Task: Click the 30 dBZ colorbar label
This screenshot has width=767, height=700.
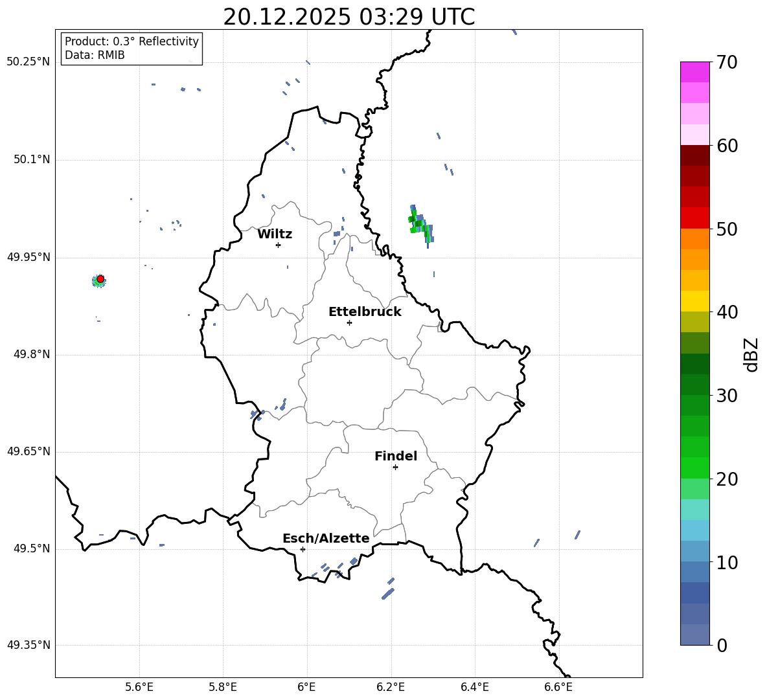Action: (727, 396)
